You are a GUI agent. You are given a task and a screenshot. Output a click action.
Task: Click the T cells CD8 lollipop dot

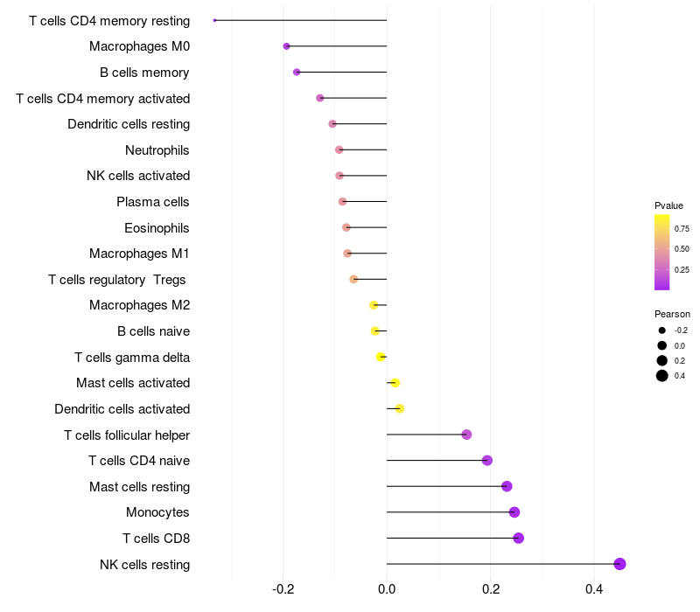point(518,538)
